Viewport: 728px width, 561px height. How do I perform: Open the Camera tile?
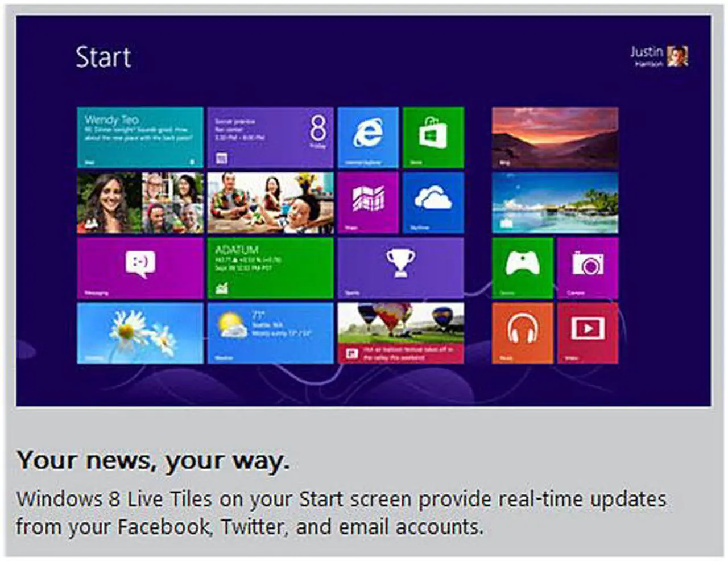(x=588, y=268)
